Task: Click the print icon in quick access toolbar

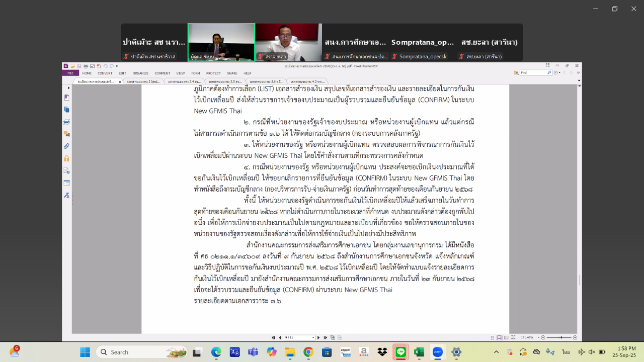Action: click(86, 66)
